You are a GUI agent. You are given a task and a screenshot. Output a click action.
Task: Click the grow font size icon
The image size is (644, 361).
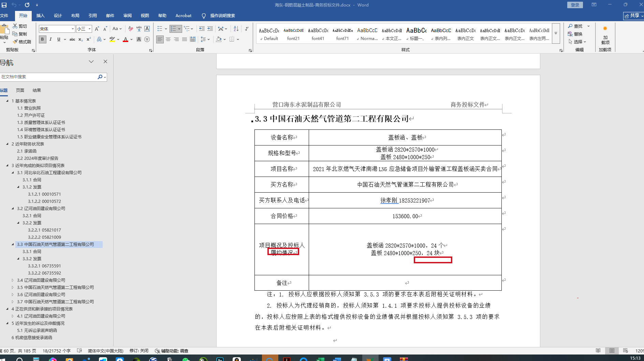(x=97, y=29)
